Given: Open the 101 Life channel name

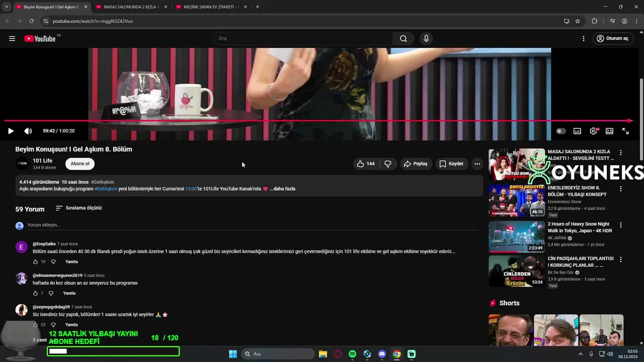Looking at the screenshot, I should click(x=42, y=160).
